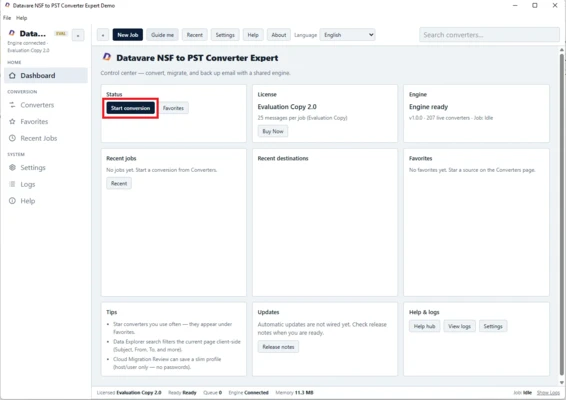Screen dimensions: 566x400
Task: Click Favorites button in Status card
Action: [173, 108]
